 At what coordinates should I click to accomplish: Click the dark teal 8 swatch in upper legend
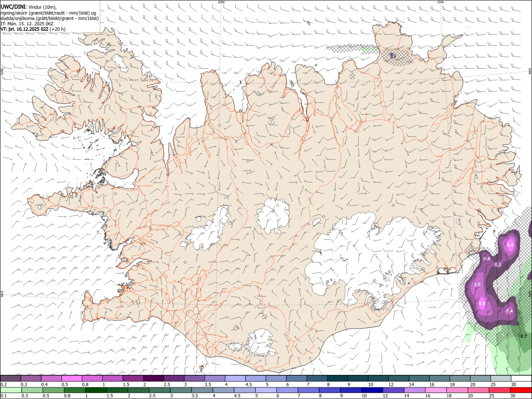point(337,379)
